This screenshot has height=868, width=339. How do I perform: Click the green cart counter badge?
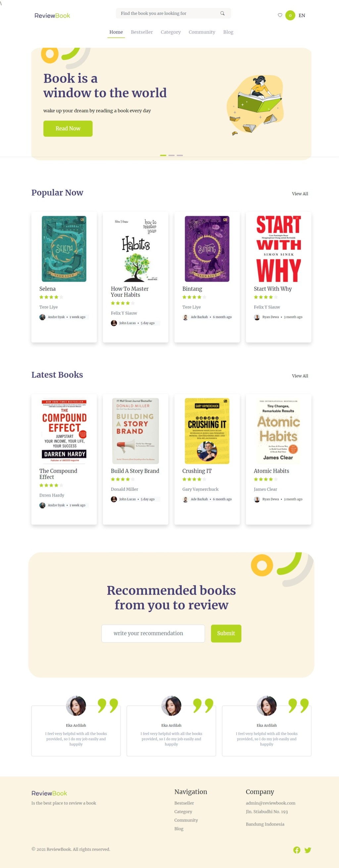pos(290,16)
